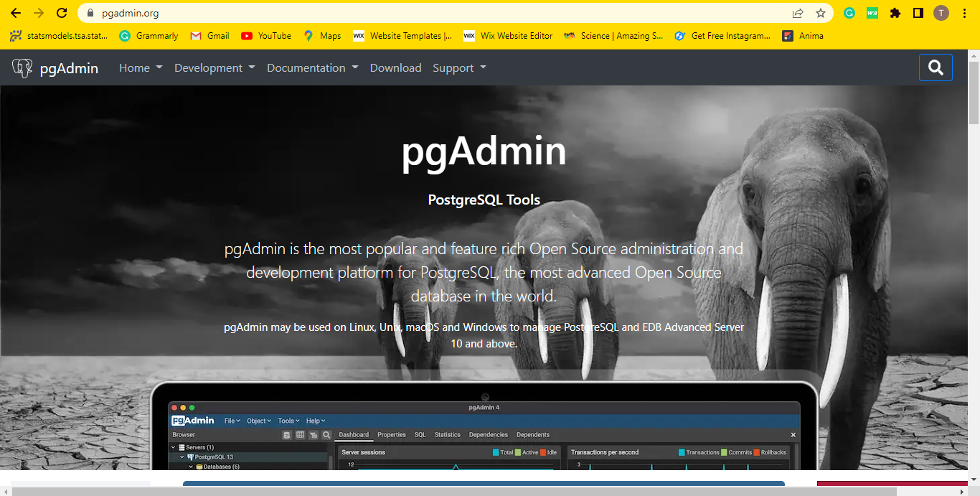The image size is (980, 496).
Task: Open the YouTube bookmark
Action: pos(266,36)
